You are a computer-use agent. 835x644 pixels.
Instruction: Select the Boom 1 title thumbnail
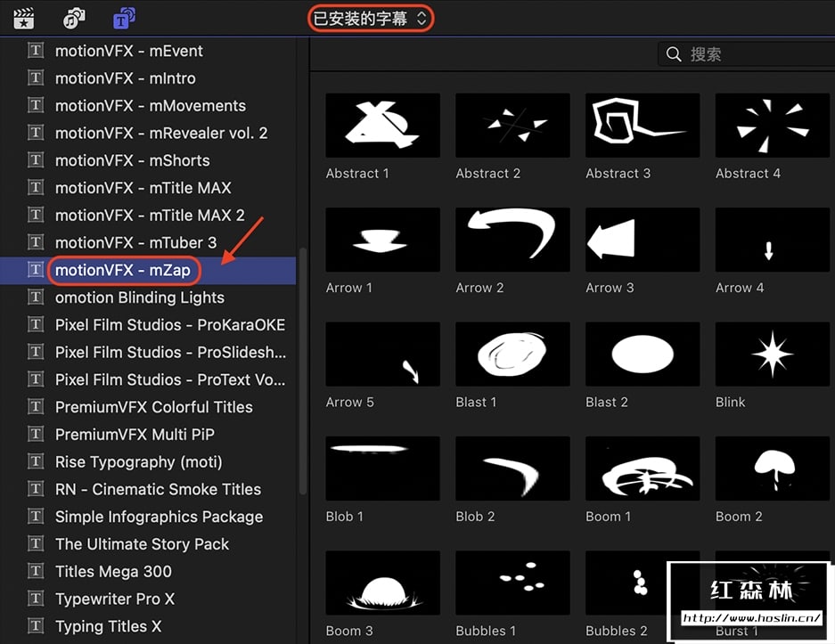[x=643, y=469]
